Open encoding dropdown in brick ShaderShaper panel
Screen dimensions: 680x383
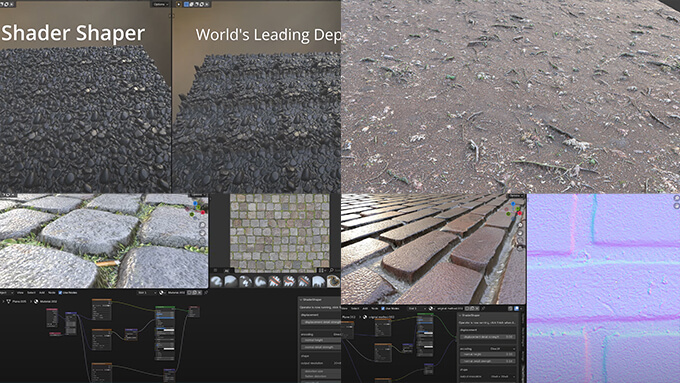(502, 349)
